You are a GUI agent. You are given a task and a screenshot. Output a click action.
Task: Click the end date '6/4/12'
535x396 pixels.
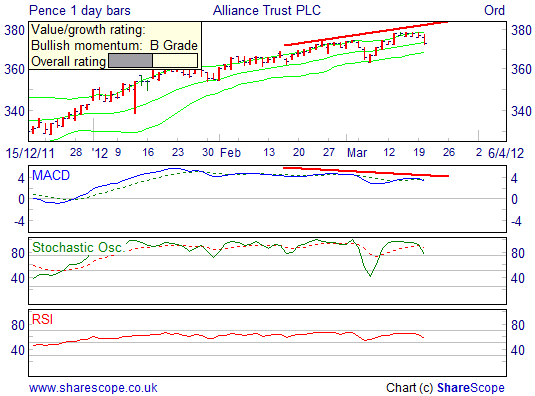point(506,153)
